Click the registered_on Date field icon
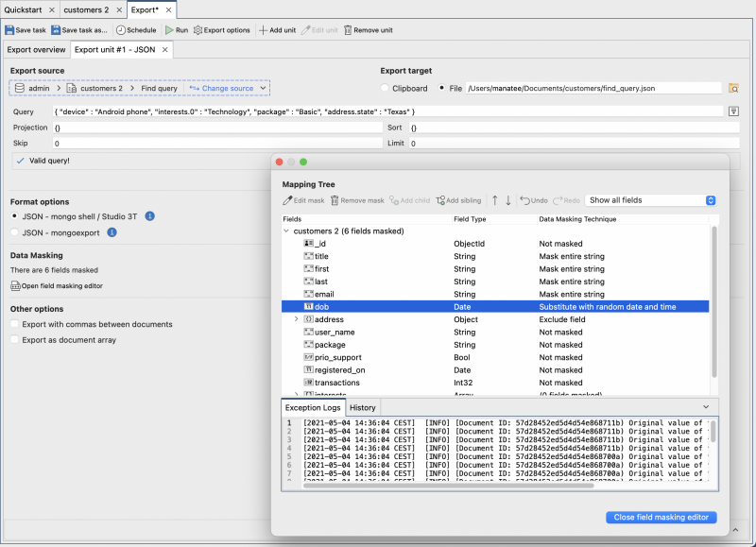This screenshot has width=756, height=547. tap(309, 369)
